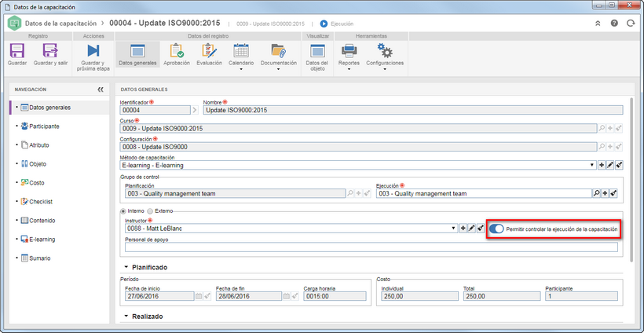Open the Aprobación section icon
644x333 pixels.
[177, 51]
